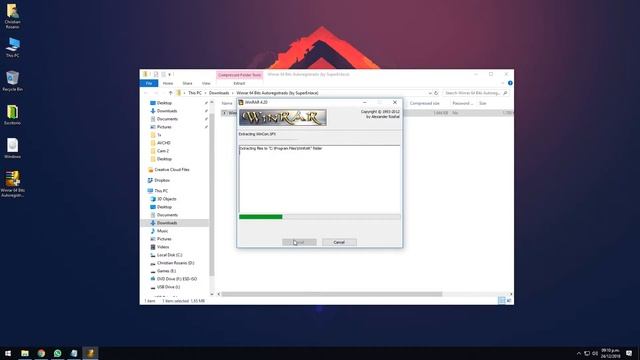Click Cancel in the WinRAR installer dialog
The height and width of the screenshot is (360, 640).
tap(339, 242)
